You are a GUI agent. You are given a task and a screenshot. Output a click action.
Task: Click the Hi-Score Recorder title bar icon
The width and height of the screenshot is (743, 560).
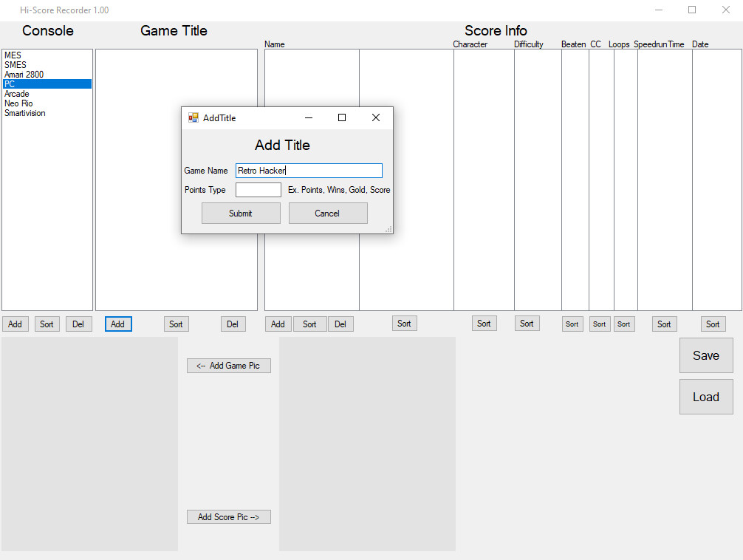8,10
